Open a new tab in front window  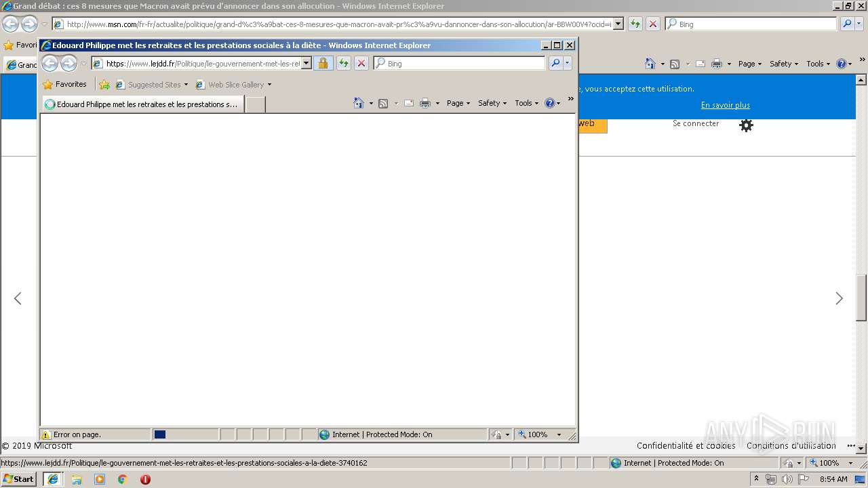(x=255, y=104)
